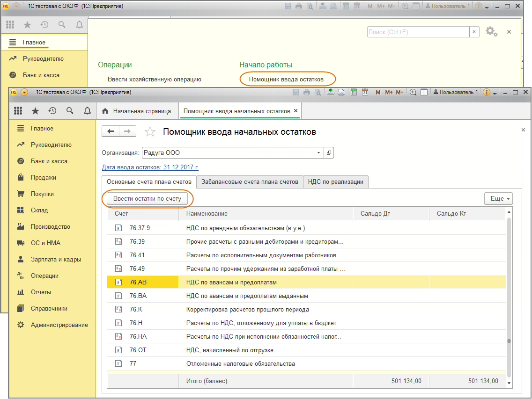
Task: Click the Поиск (Ctrl+F) field in back window
Action: [x=418, y=32]
